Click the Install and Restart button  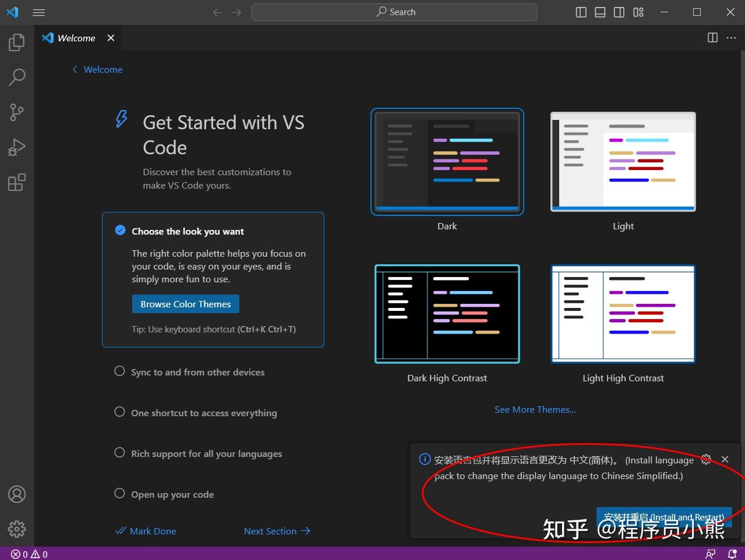click(663, 517)
